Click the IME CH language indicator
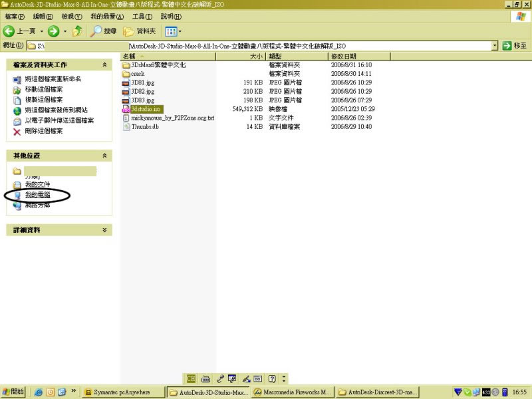 (191, 378)
